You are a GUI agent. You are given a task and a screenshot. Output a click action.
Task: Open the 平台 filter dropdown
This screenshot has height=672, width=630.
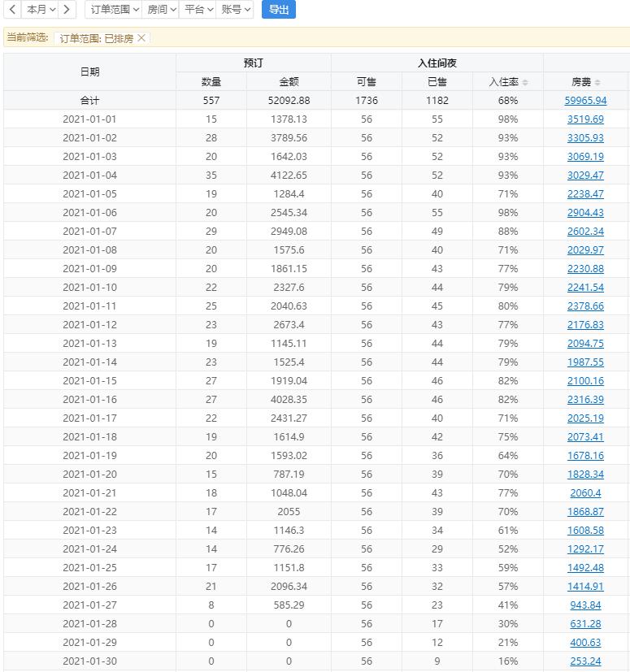[198, 10]
